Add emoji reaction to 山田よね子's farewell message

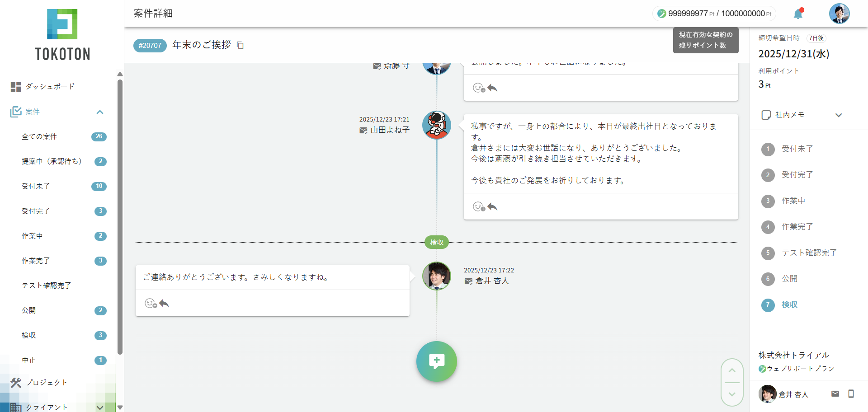tap(479, 207)
